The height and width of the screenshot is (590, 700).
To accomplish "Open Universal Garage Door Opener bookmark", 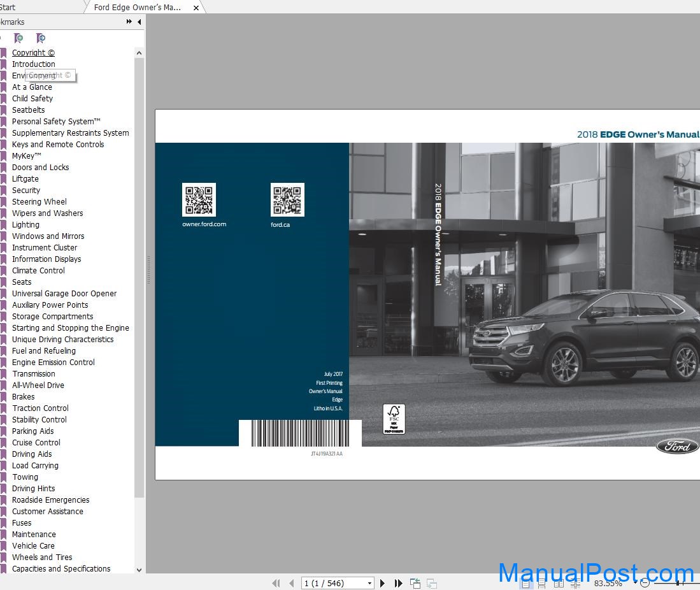I will pyautogui.click(x=64, y=294).
